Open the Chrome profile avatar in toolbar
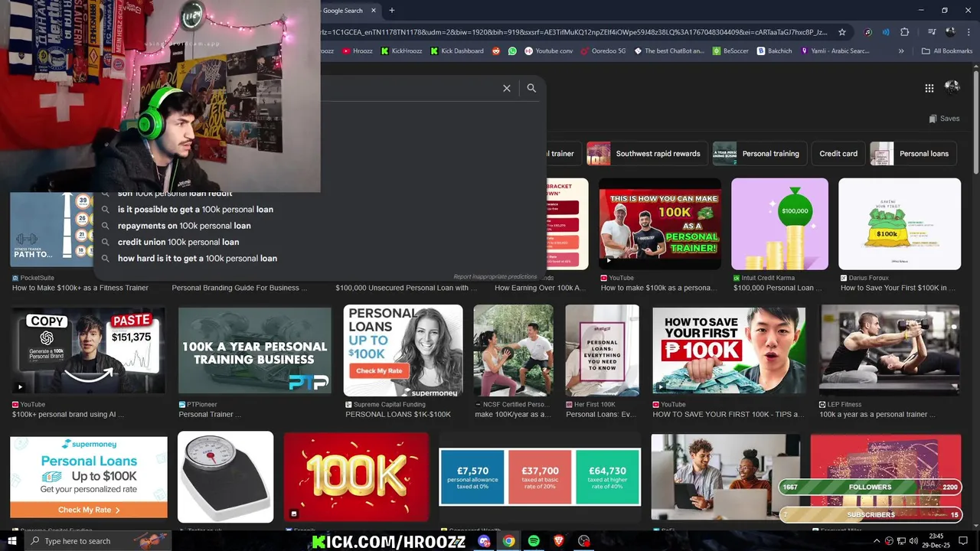Viewport: 980px width, 551px height. pyautogui.click(x=951, y=32)
